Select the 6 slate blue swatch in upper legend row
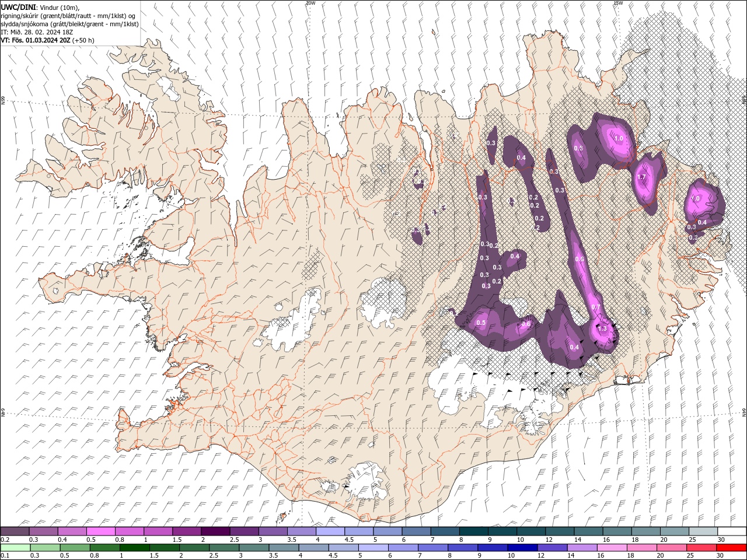The image size is (747, 560). (x=417, y=531)
